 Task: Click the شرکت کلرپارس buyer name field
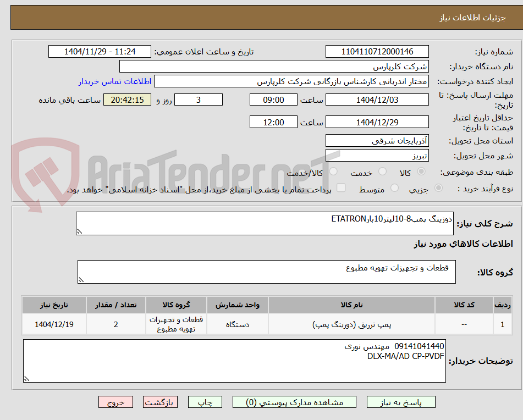coord(274,67)
